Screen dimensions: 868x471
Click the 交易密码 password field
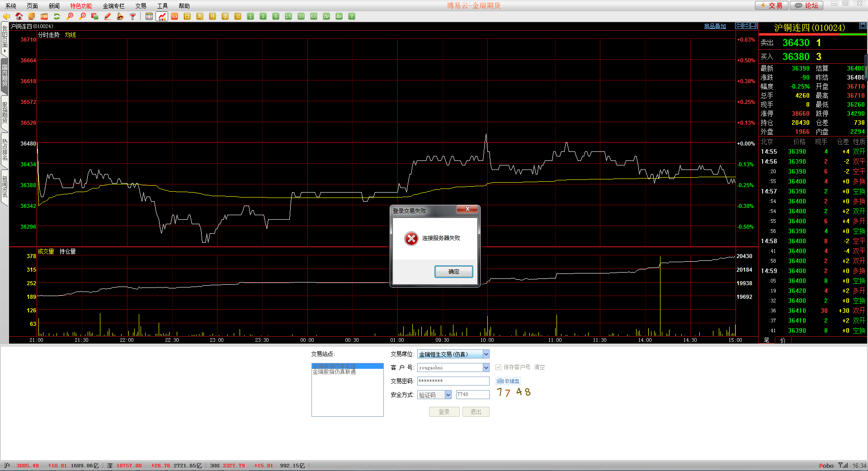pos(453,381)
